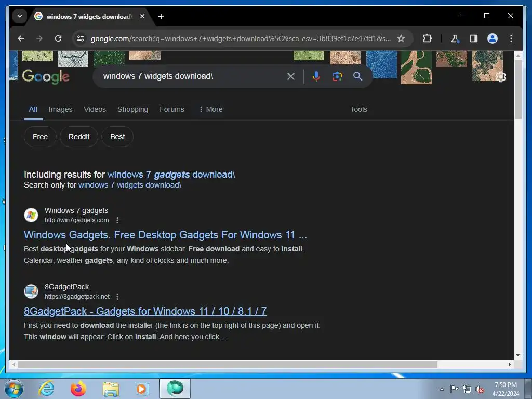The width and height of the screenshot is (532, 399).
Task: Open the Extensions puzzle icon
Action: click(427, 38)
